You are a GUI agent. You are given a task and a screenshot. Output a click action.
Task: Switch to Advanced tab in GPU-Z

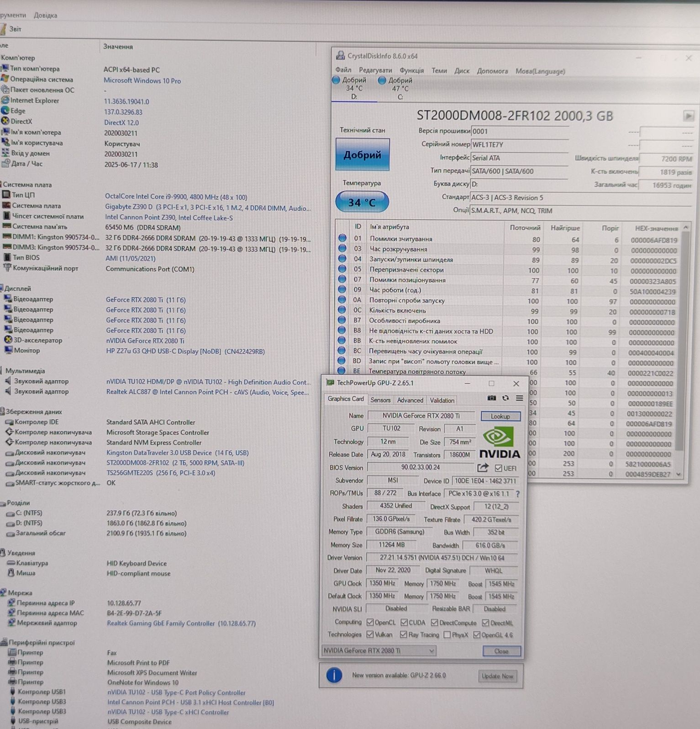(x=410, y=400)
